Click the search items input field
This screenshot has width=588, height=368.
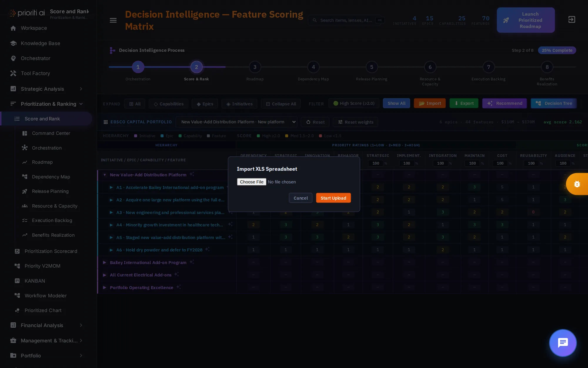point(346,20)
